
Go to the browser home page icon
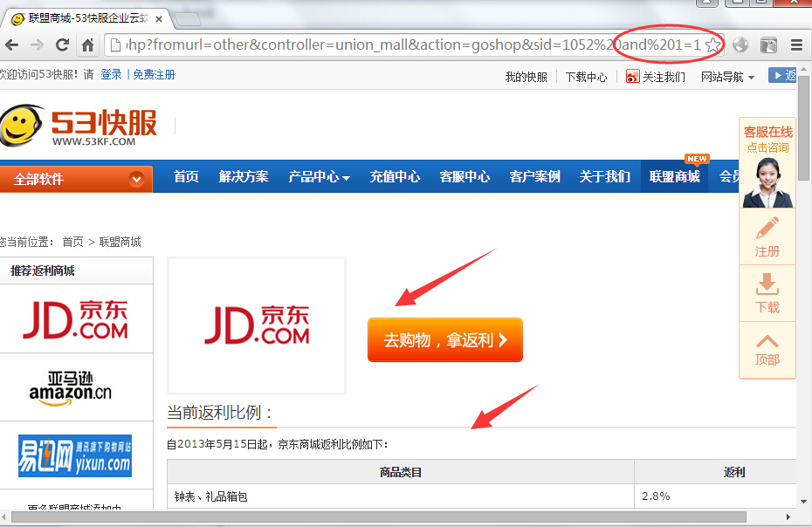[x=87, y=45]
